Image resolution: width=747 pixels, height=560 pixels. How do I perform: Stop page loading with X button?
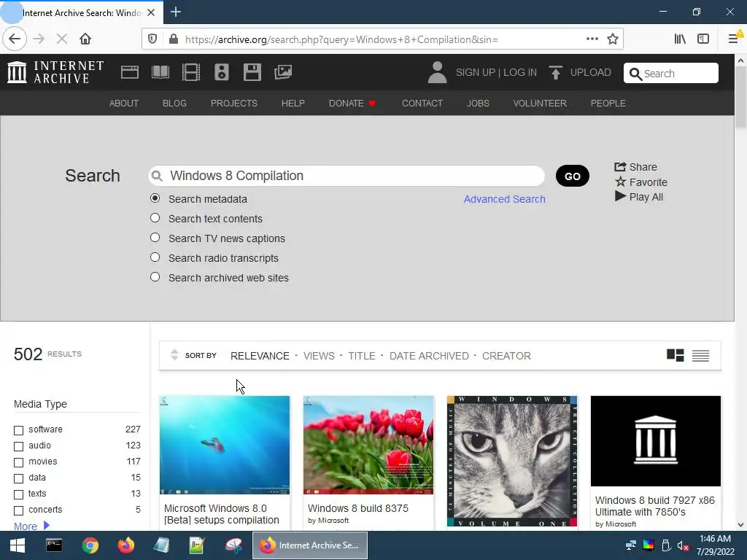[x=62, y=39]
